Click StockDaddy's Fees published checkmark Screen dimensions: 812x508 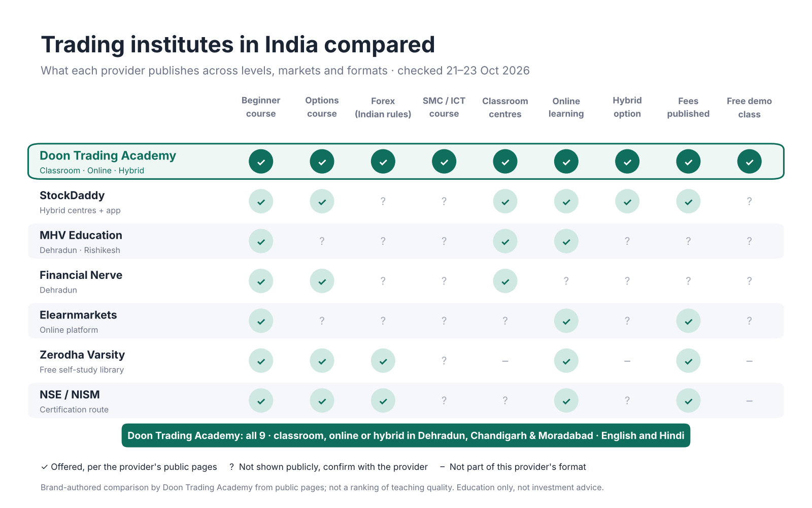point(688,201)
